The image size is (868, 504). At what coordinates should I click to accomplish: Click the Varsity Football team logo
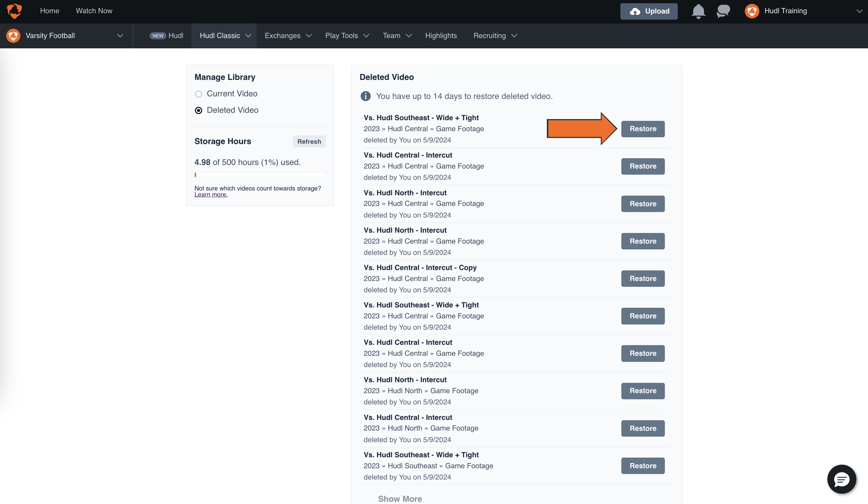tap(13, 36)
